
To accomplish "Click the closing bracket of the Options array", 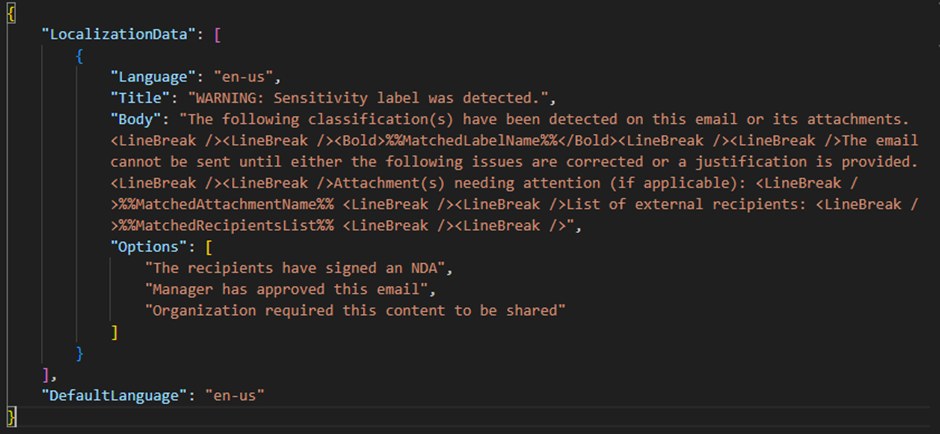I will coord(114,331).
